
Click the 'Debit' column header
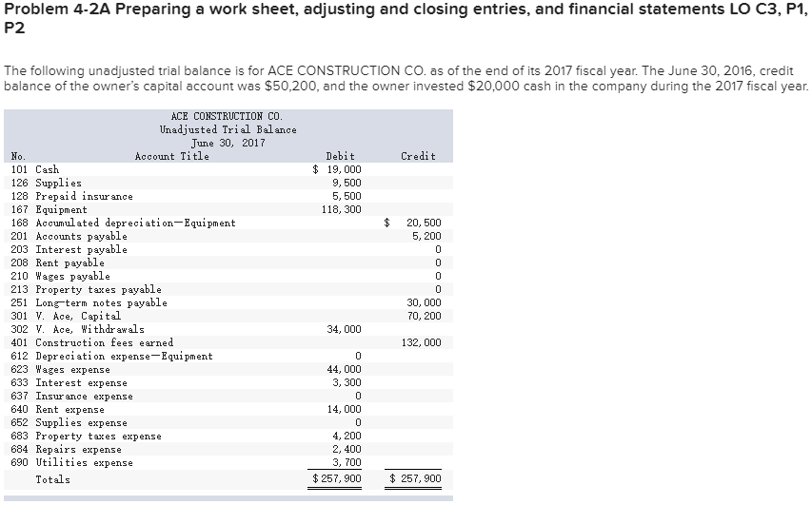pyautogui.click(x=340, y=156)
